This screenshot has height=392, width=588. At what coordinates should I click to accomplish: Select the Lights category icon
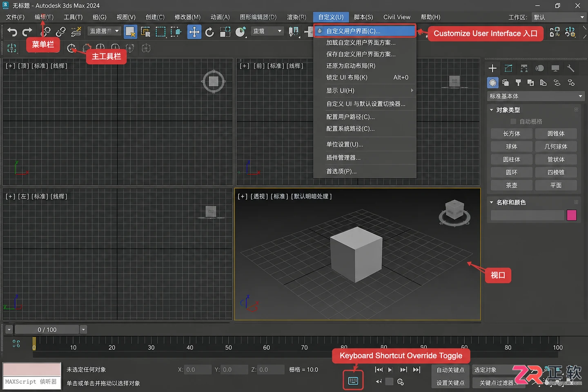(518, 83)
